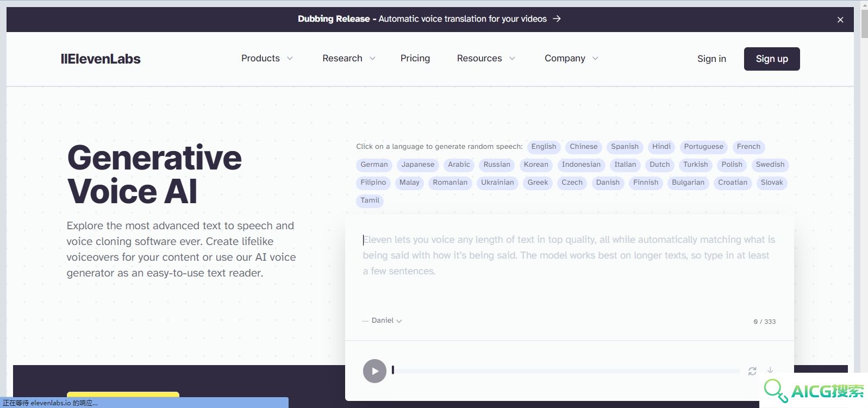Screen dimensions: 868x408
Task: Select the Bulgarian language chip
Action: tap(688, 183)
